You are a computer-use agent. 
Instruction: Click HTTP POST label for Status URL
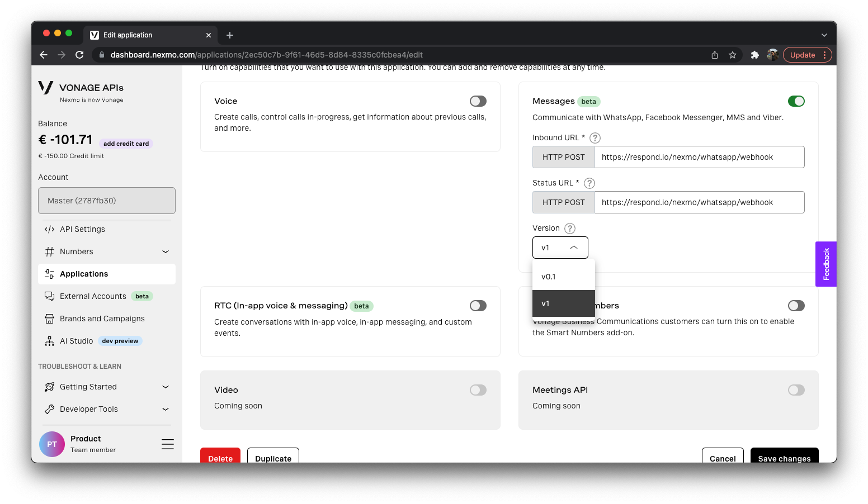pos(563,202)
